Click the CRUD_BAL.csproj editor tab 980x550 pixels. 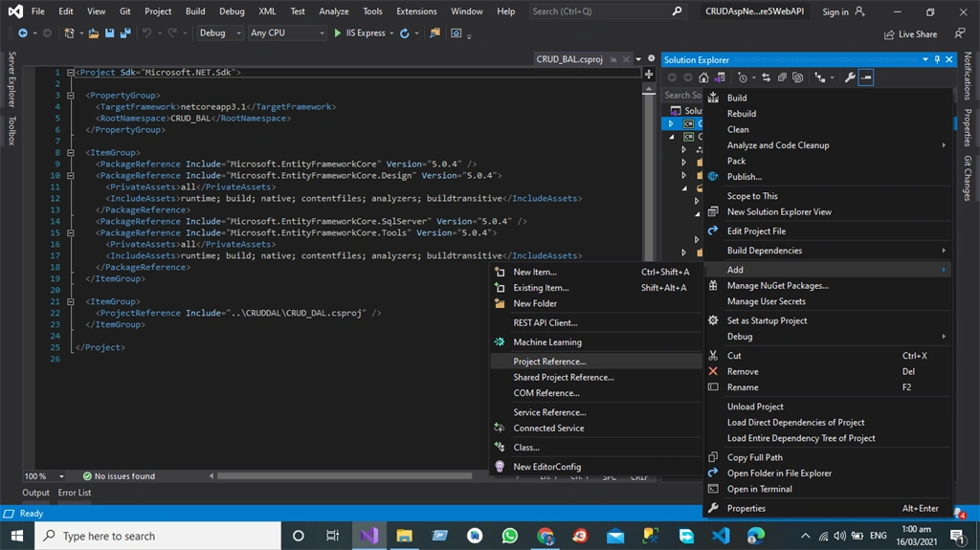tap(568, 58)
